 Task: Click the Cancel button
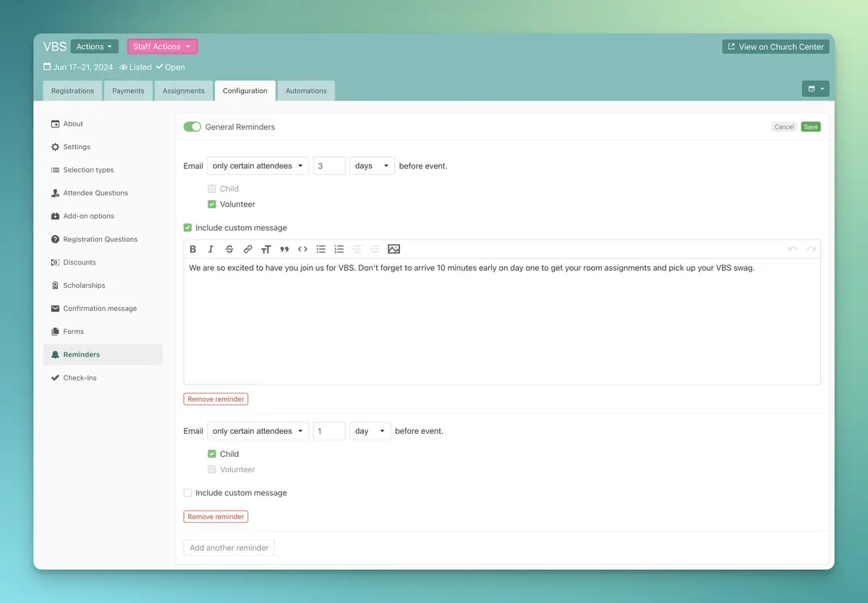[784, 127]
